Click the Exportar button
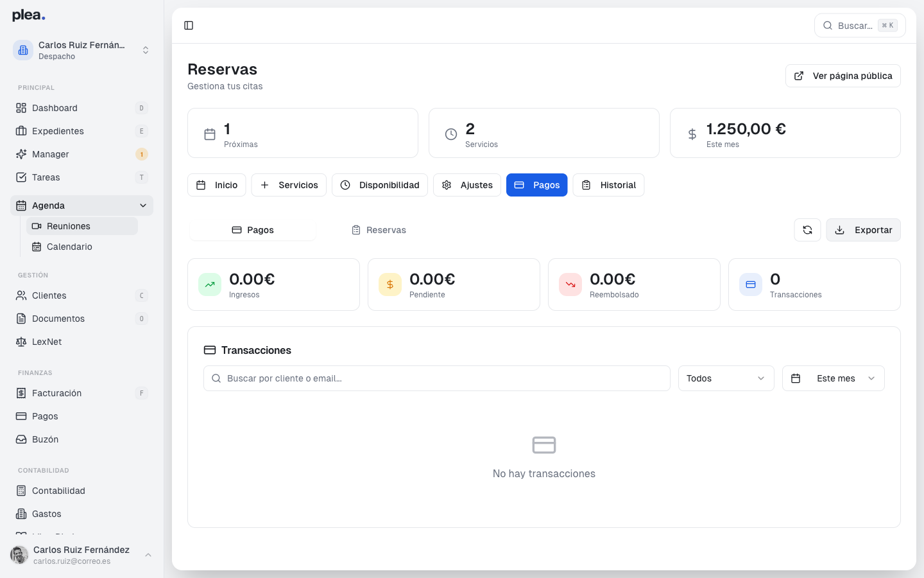The height and width of the screenshot is (578, 924). (864, 230)
